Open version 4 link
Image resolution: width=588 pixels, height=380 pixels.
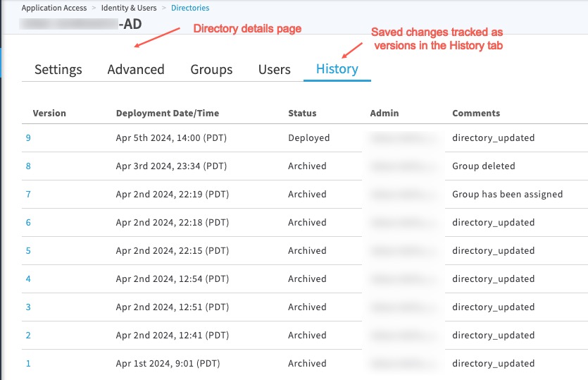tap(28, 279)
